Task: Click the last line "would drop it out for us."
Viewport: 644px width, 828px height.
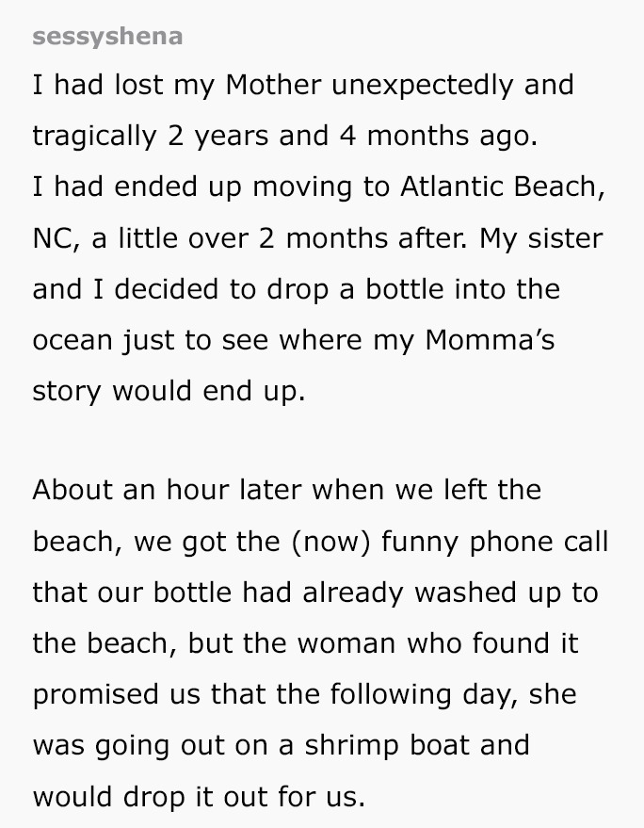Action: (198, 796)
